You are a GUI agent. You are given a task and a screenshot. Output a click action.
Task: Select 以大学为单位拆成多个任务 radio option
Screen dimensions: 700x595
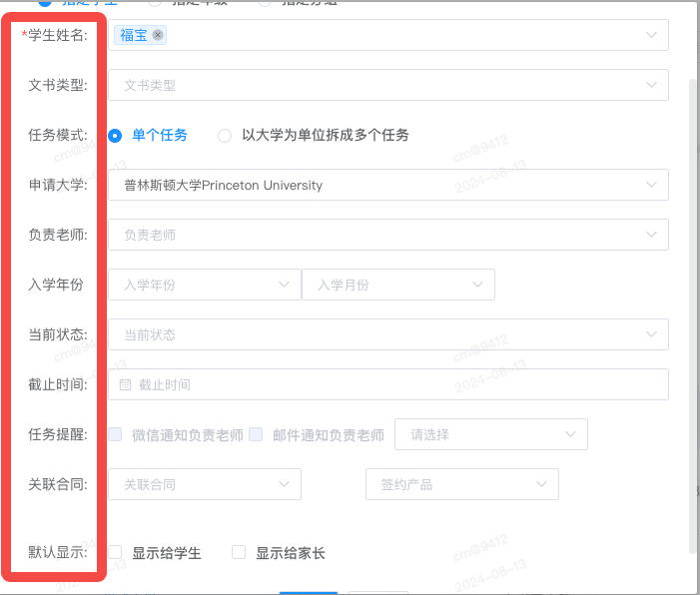(224, 135)
